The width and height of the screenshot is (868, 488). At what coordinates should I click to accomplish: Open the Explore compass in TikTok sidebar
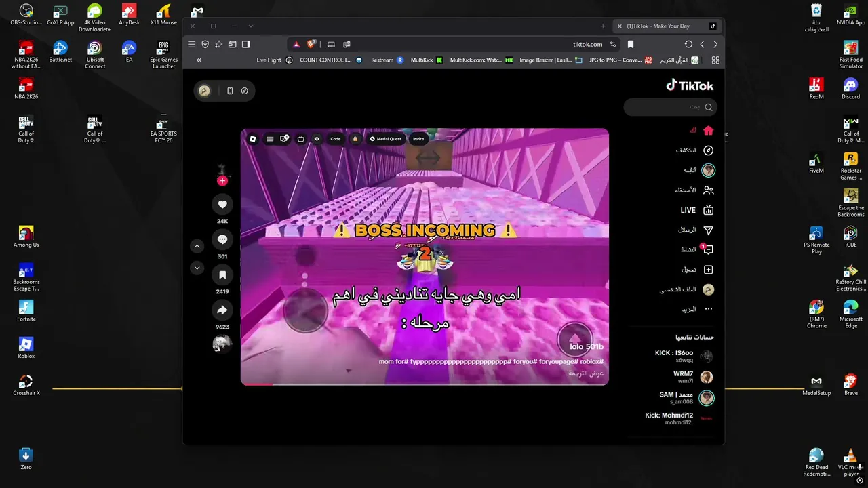click(x=708, y=150)
